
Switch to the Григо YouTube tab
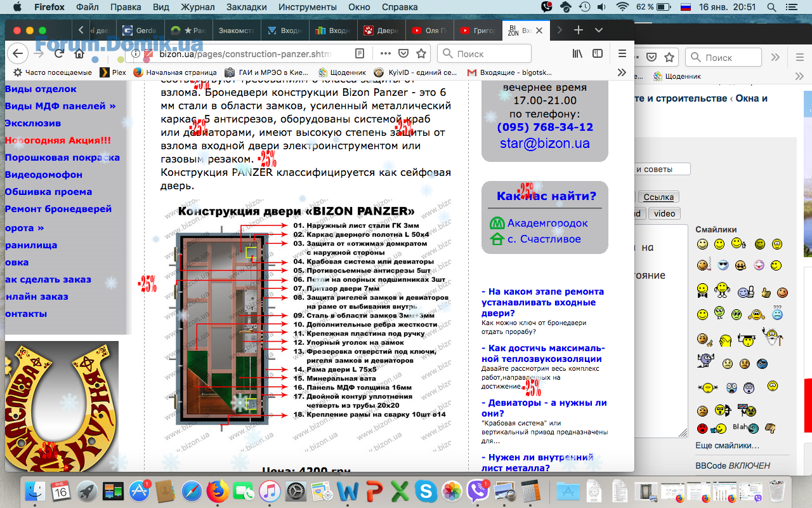[x=477, y=30]
